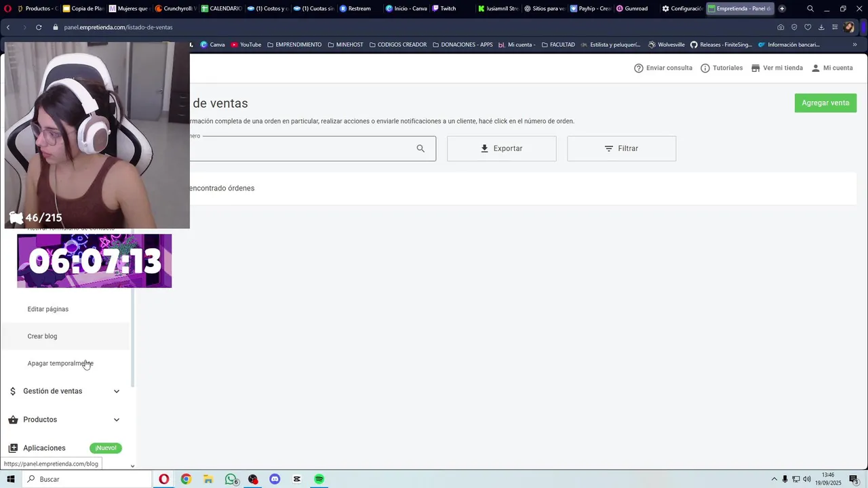Click the Aplicaciones grid-plus icon
This screenshot has height=488, width=868.
pyautogui.click(x=13, y=448)
